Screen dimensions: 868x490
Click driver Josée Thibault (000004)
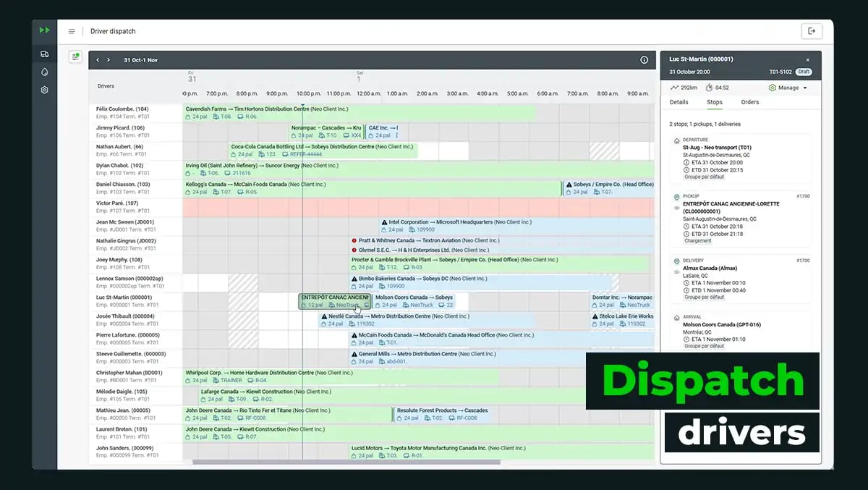[125, 316]
